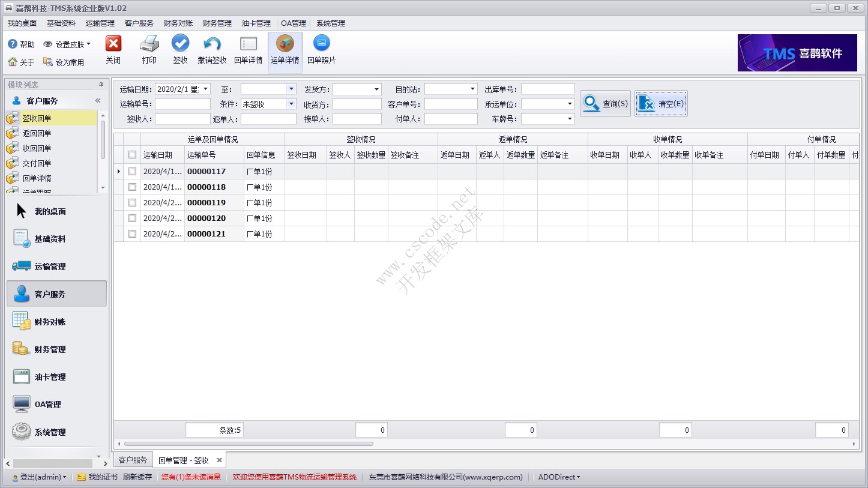
Task: Click the 打印 printer icon
Action: [x=149, y=44]
